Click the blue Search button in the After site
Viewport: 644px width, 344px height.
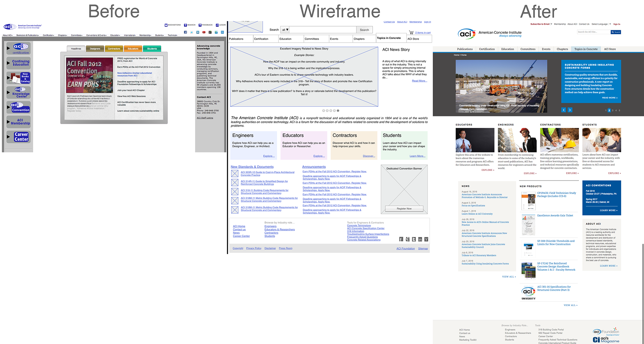coord(616,32)
